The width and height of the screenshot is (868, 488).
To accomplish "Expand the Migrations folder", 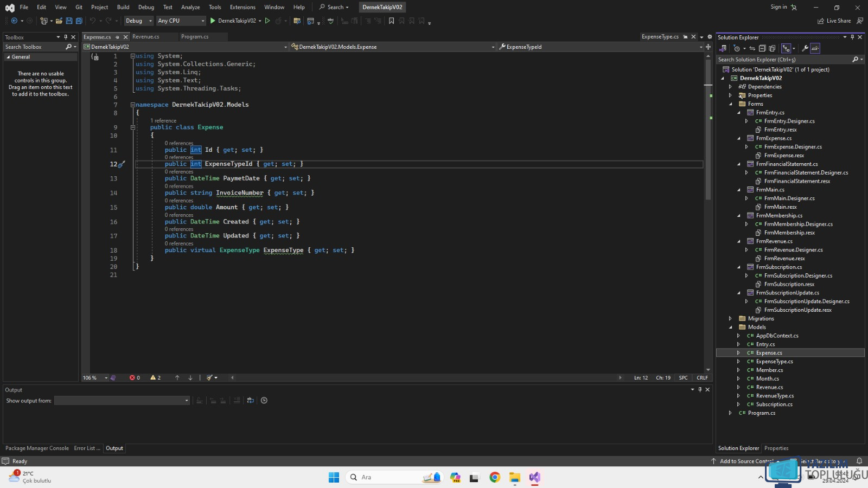I will 730,318.
